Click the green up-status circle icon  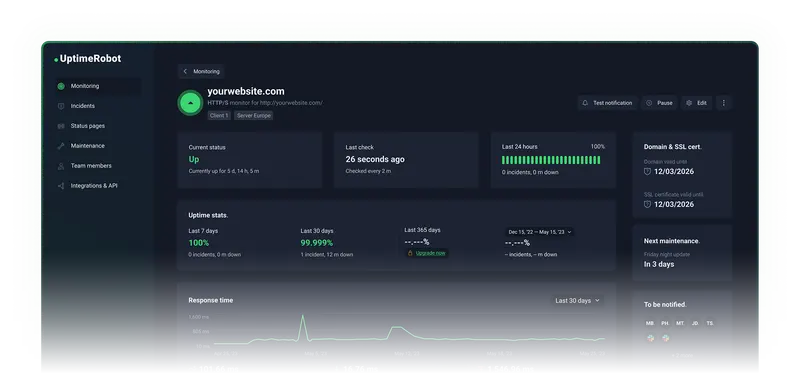(190, 103)
